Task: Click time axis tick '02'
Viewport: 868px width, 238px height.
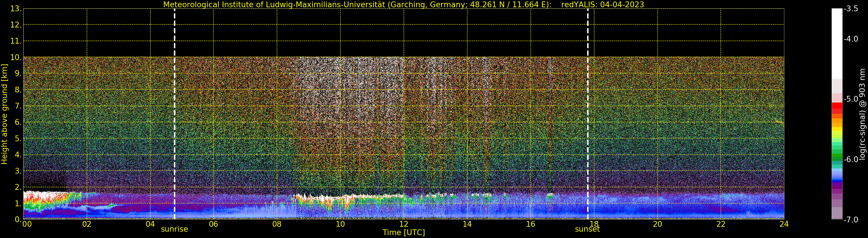Action: coord(87,224)
